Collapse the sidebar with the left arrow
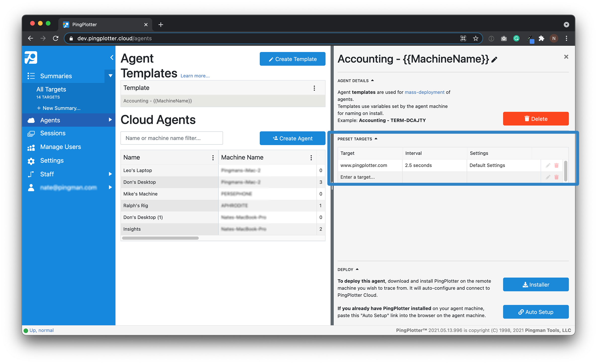The width and height of the screenshot is (597, 364). click(111, 57)
